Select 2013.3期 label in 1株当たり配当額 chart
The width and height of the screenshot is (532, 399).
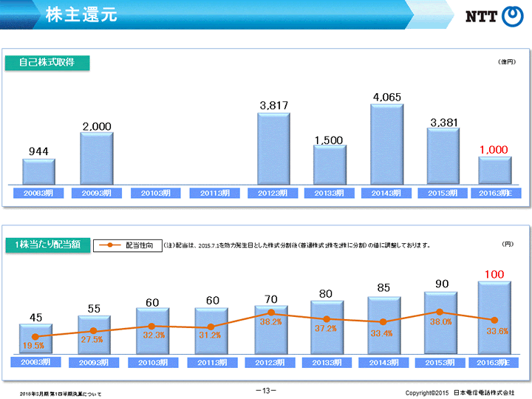point(327,363)
